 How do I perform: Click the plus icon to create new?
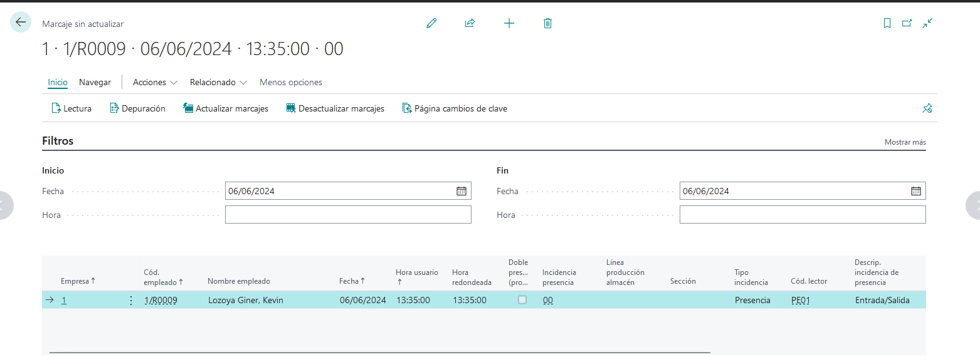pos(509,23)
